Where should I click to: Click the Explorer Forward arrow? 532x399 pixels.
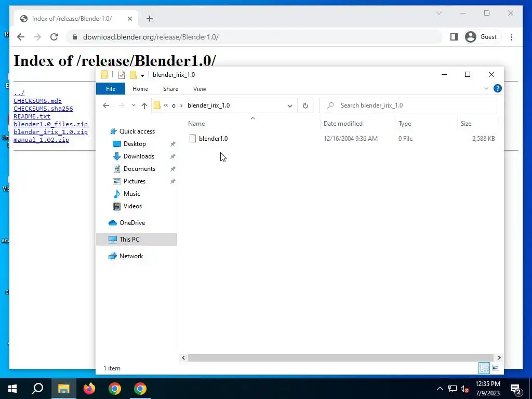tap(121, 105)
